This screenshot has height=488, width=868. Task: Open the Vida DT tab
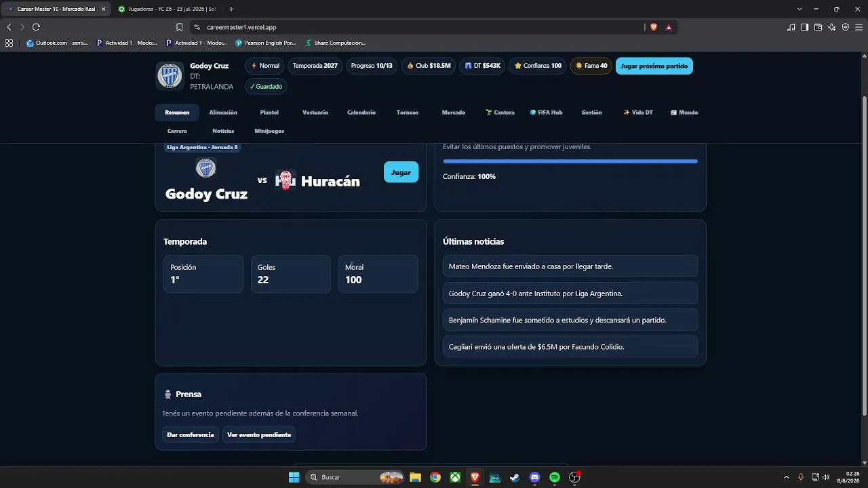click(638, 113)
